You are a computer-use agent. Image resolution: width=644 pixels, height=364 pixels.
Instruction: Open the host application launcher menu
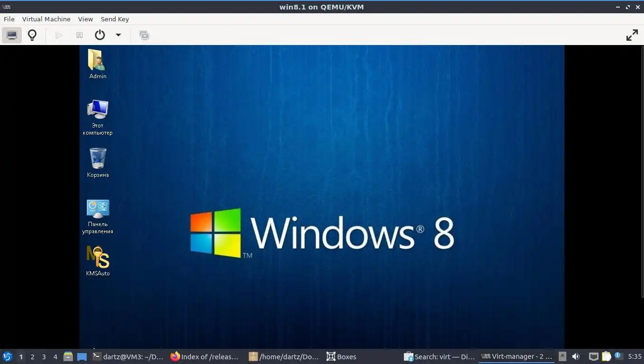pos(7,356)
